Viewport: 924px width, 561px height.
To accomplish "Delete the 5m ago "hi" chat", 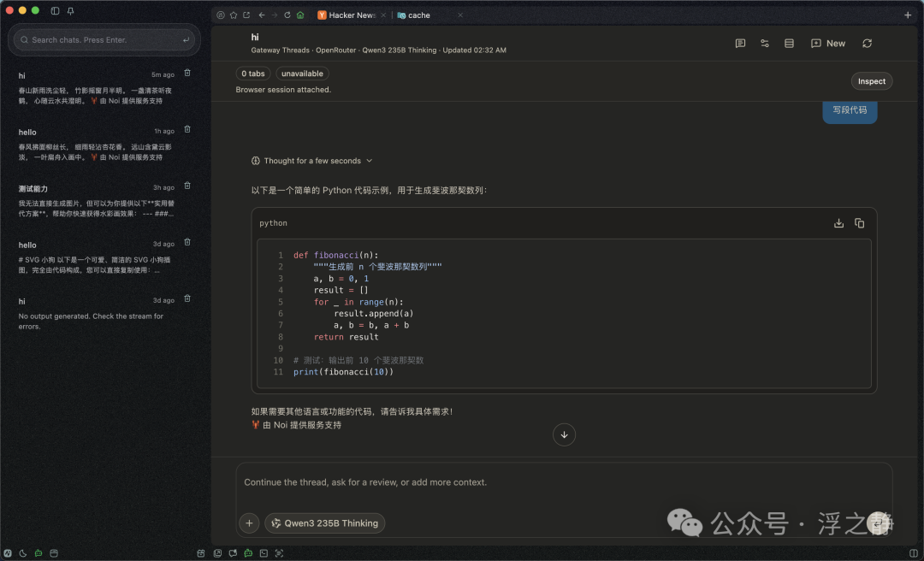I will (x=187, y=73).
